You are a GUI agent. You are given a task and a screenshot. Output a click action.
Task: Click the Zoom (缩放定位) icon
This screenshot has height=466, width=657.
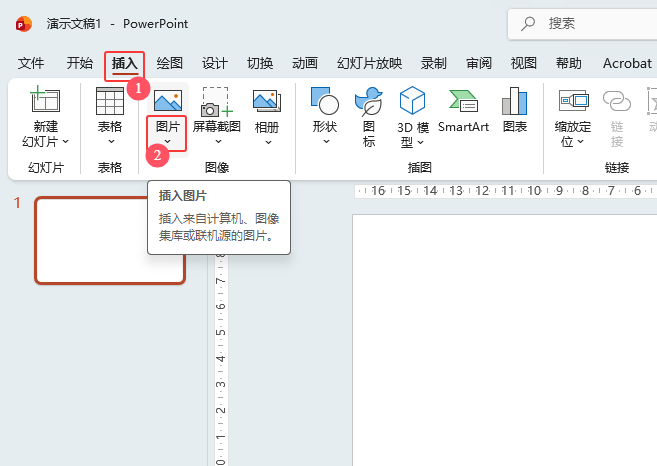574,101
